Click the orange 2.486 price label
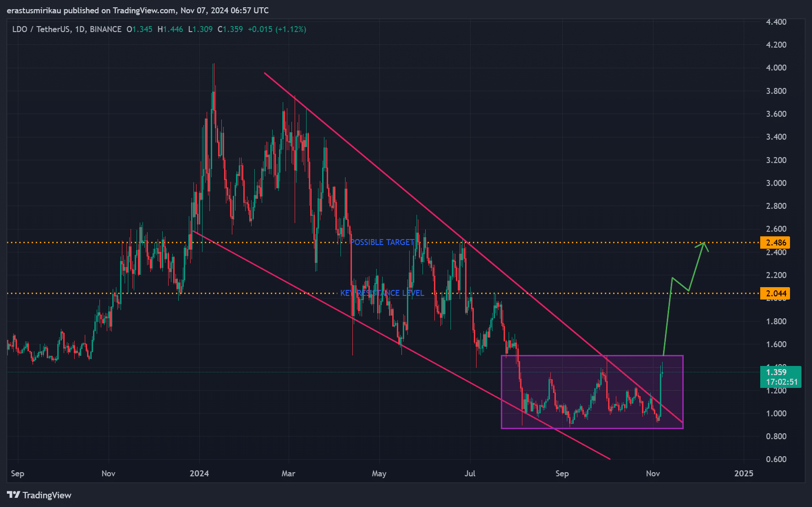Screen dimensions: 812x507 pyautogui.click(x=775, y=243)
